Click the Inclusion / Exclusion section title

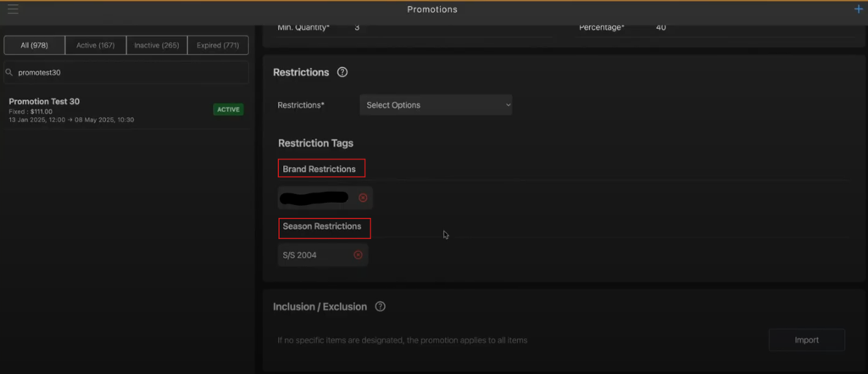coord(320,306)
